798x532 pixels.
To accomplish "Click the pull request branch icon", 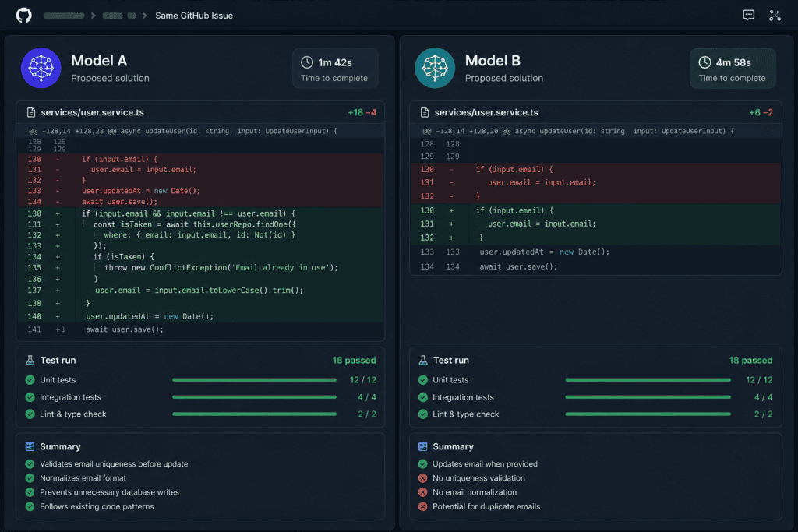I will (x=775, y=16).
